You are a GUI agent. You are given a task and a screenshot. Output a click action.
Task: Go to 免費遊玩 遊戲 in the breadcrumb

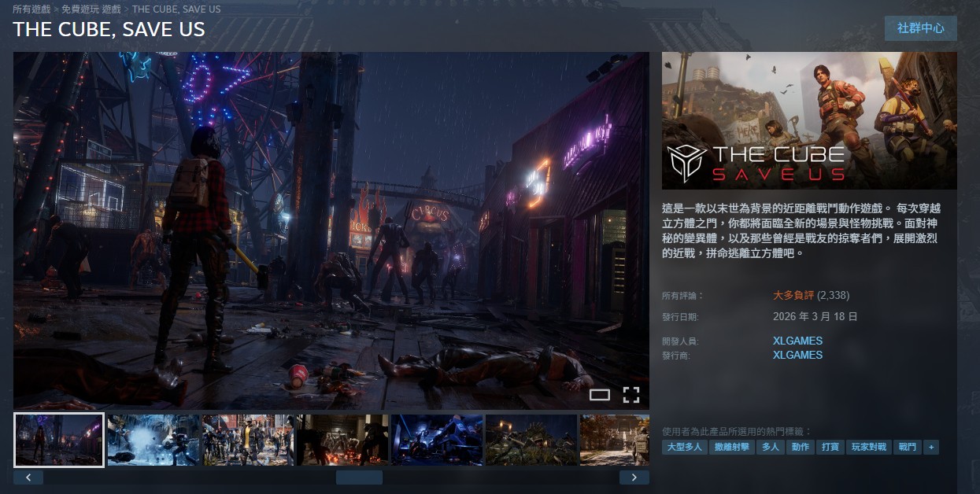pos(91,9)
